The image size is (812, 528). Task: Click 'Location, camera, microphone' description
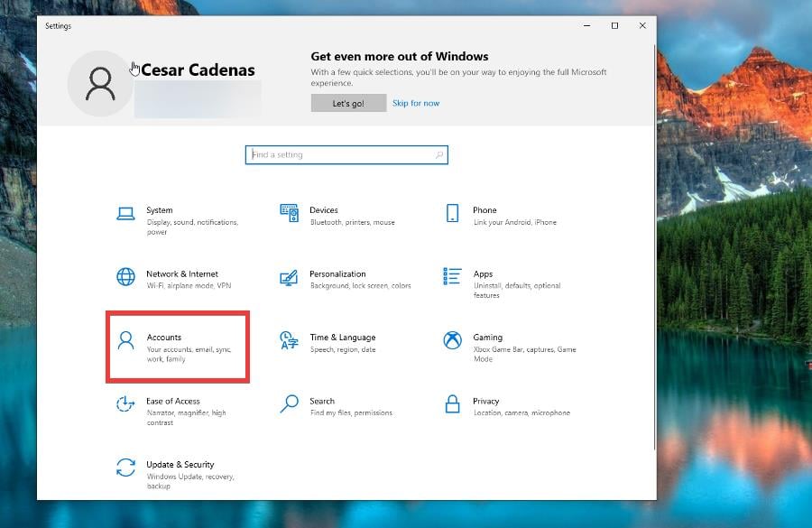[x=521, y=413]
